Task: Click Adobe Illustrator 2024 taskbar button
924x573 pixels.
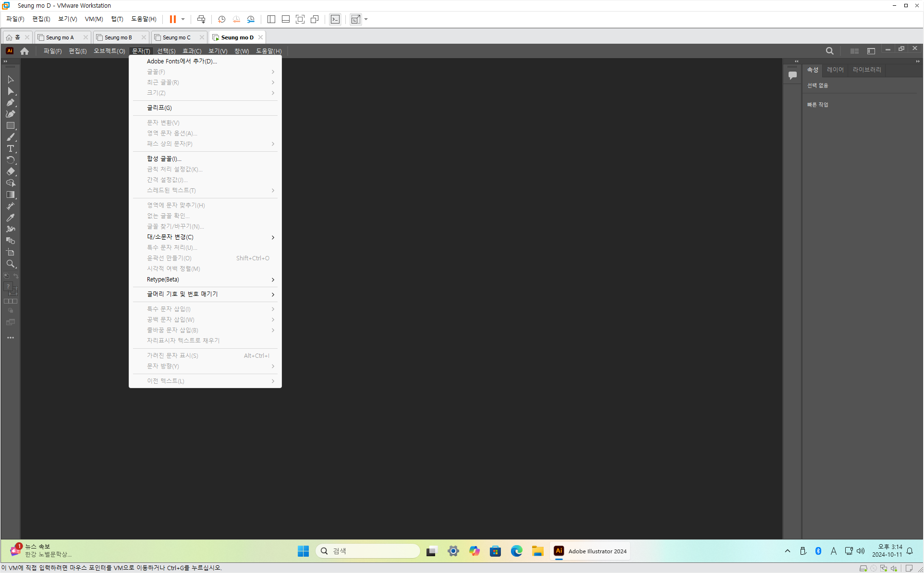Action: (590, 551)
